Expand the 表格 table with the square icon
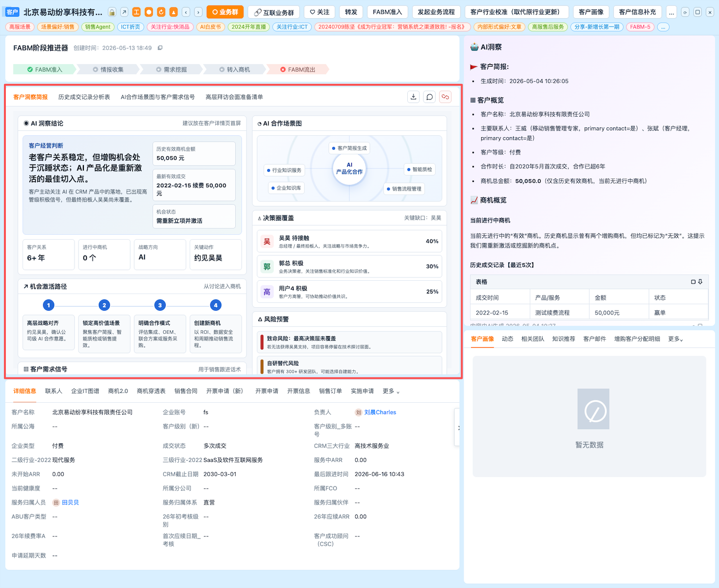This screenshot has height=588, width=719. tap(694, 282)
